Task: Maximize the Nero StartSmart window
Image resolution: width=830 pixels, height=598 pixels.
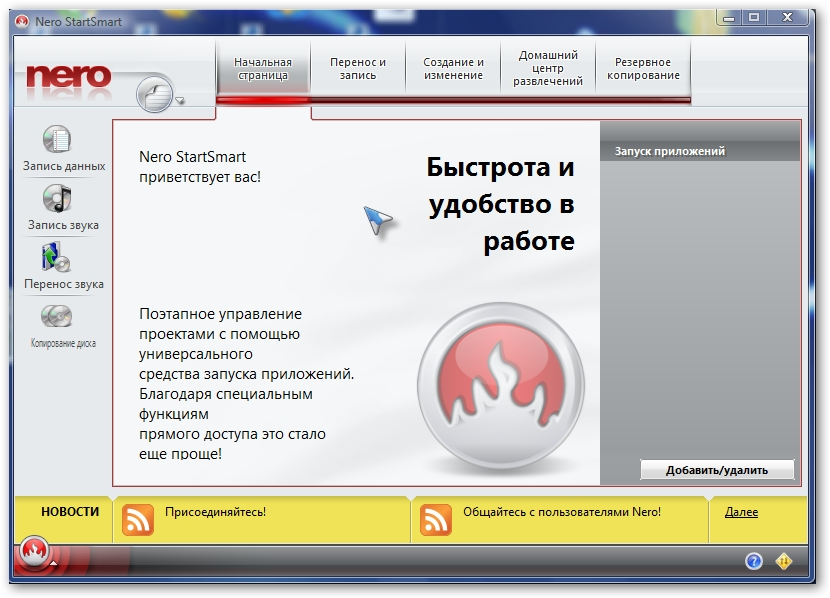Action: [x=754, y=18]
